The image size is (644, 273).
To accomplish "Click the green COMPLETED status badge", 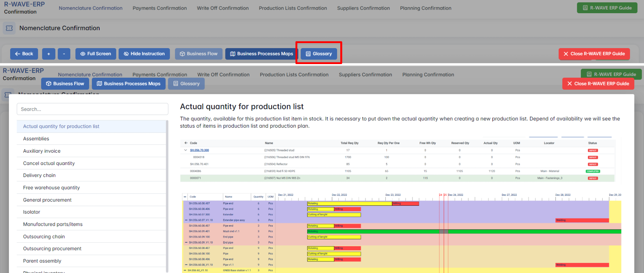I will [593, 171].
